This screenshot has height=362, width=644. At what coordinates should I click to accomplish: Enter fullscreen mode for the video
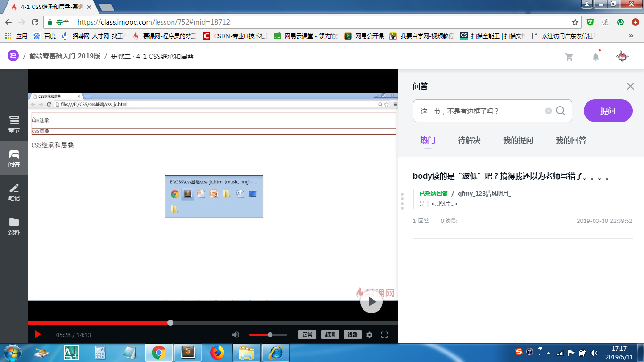[384, 334]
